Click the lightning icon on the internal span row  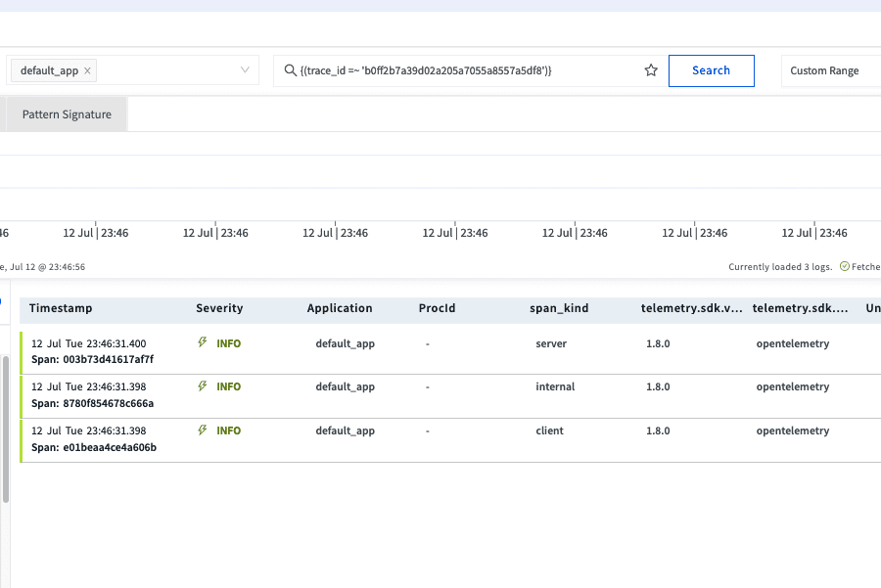pyautogui.click(x=203, y=385)
